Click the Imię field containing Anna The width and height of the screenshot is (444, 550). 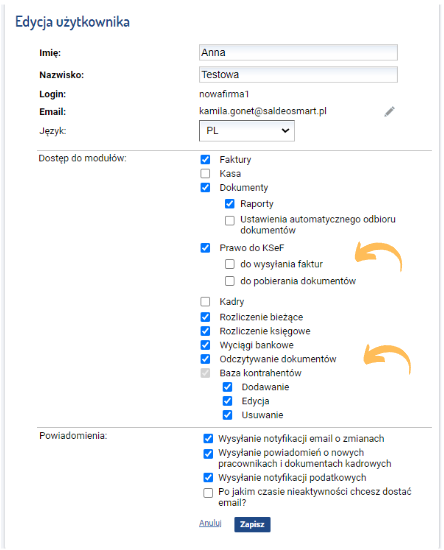(298, 53)
